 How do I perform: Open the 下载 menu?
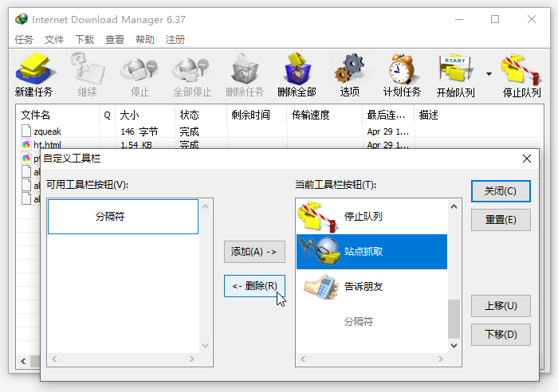pos(84,40)
